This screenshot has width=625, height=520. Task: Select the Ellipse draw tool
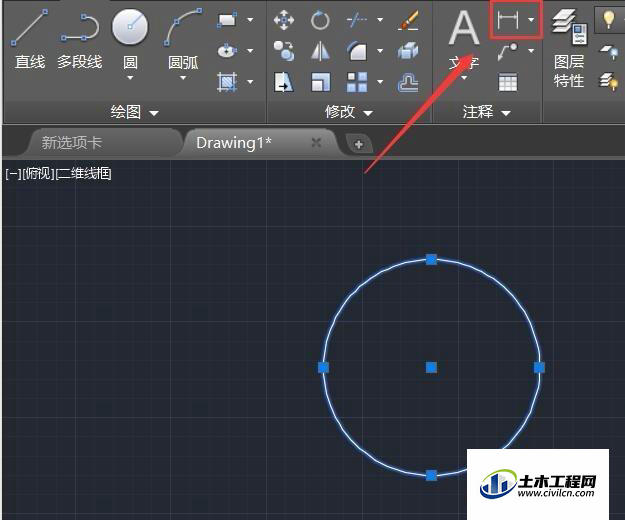coord(227,51)
